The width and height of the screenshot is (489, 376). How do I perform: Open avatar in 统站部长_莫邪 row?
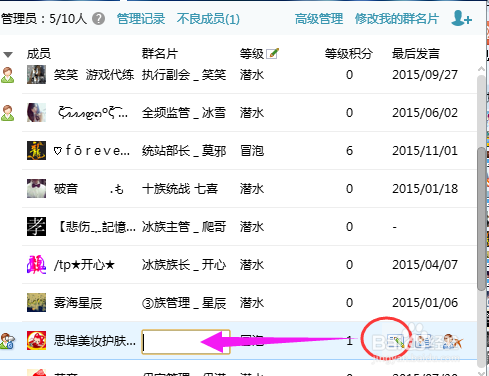[x=36, y=151]
